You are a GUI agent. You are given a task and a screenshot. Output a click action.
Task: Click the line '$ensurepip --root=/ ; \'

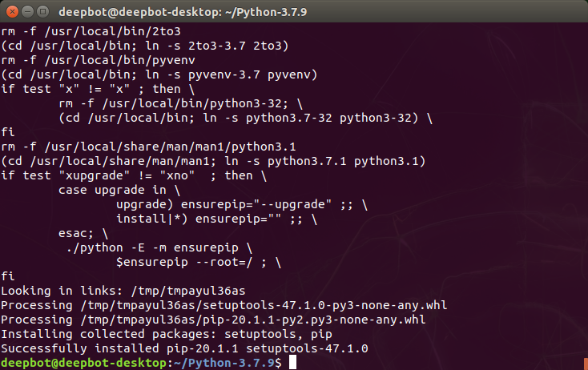tap(199, 262)
